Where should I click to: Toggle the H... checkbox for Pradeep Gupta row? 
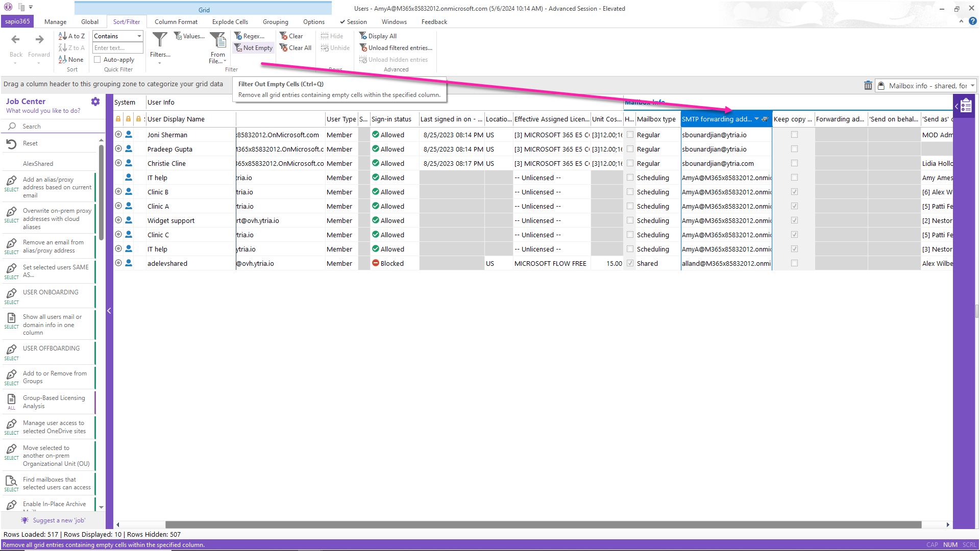pyautogui.click(x=630, y=149)
